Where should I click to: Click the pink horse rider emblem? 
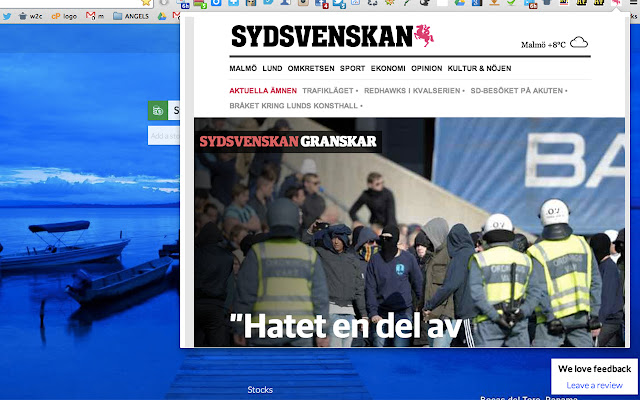tap(424, 36)
